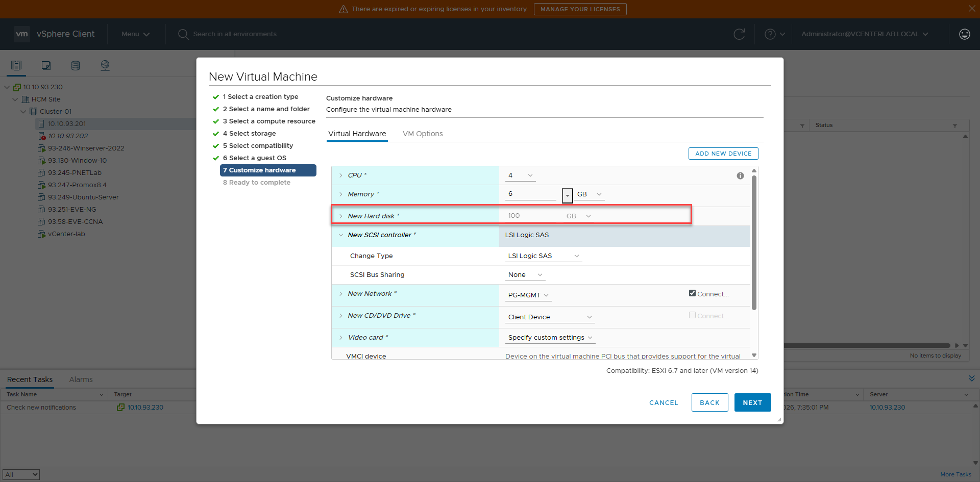Enable Connect for the CD/DVD drive
The image size is (980, 482).
pos(692,315)
